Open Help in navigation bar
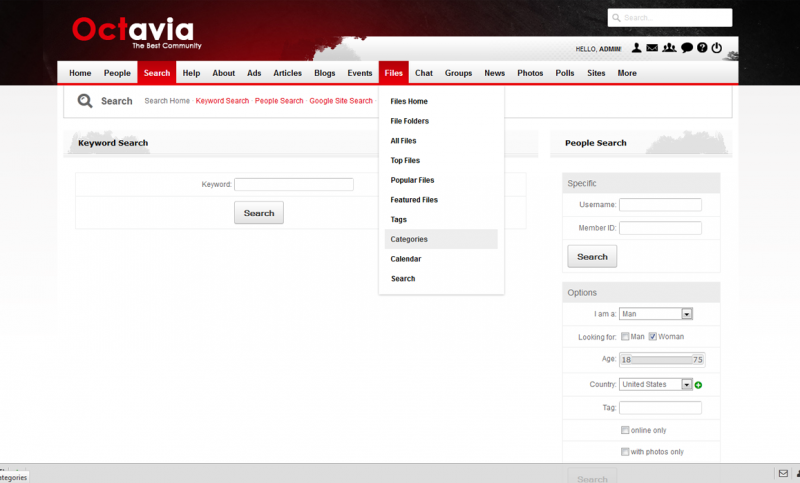 [191, 73]
